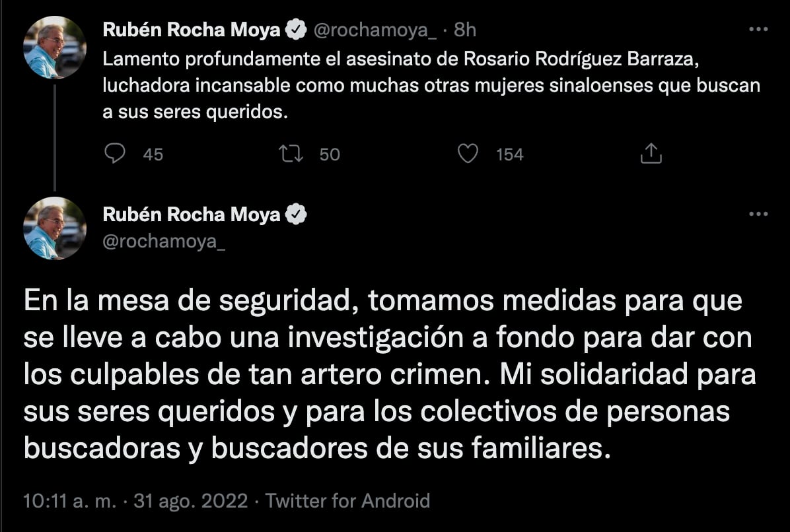Open the share icon on the first tweet

pos(651,152)
